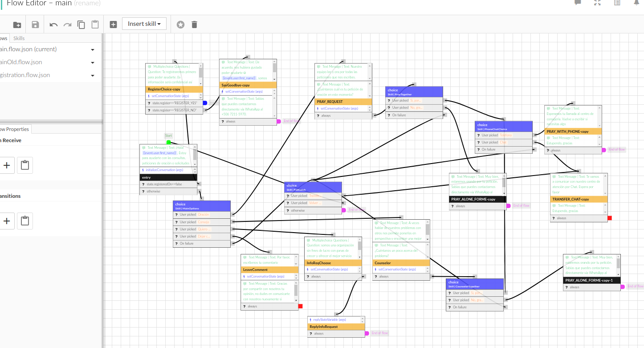This screenshot has width=644, height=348.
Task: Click the state.registeredOn==false transition row
Action: [168, 184]
